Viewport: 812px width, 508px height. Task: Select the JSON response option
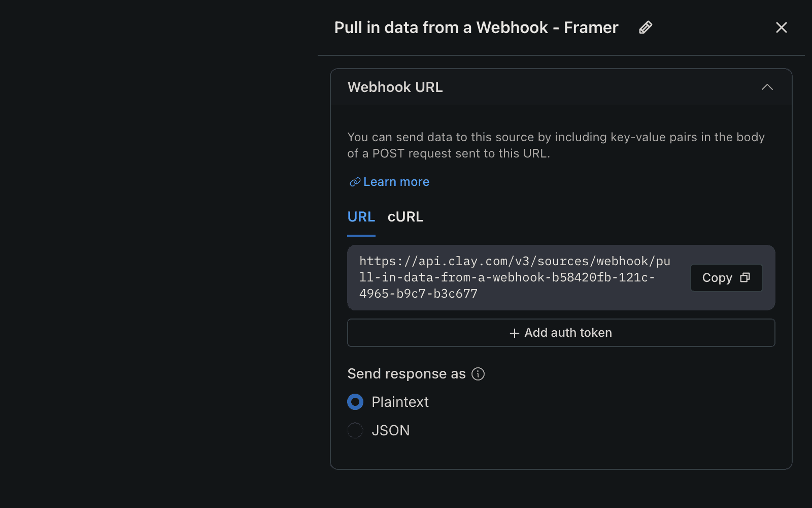point(355,430)
